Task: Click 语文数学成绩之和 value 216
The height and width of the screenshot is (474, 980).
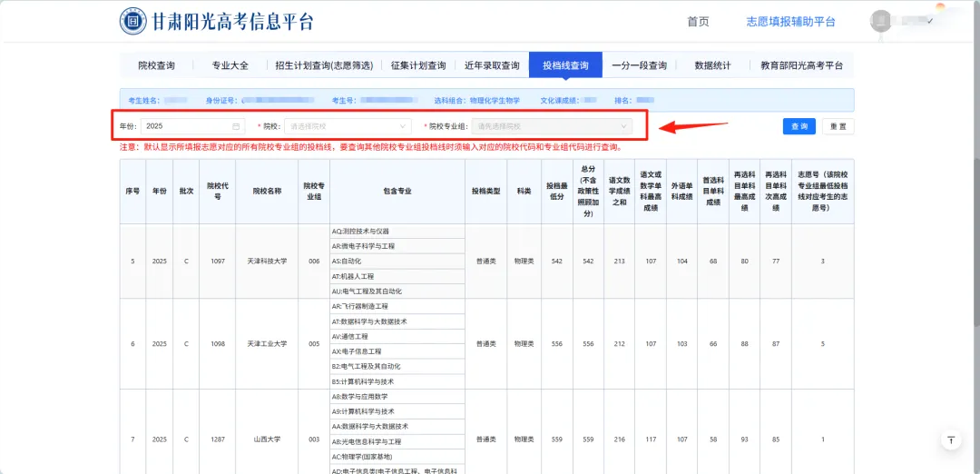Action: (x=619, y=439)
